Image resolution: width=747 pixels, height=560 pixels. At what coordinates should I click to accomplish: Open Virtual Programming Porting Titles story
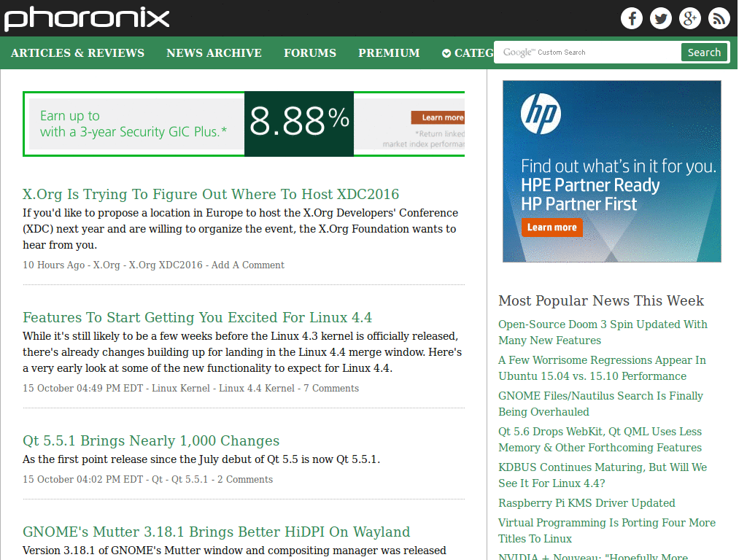(x=607, y=531)
